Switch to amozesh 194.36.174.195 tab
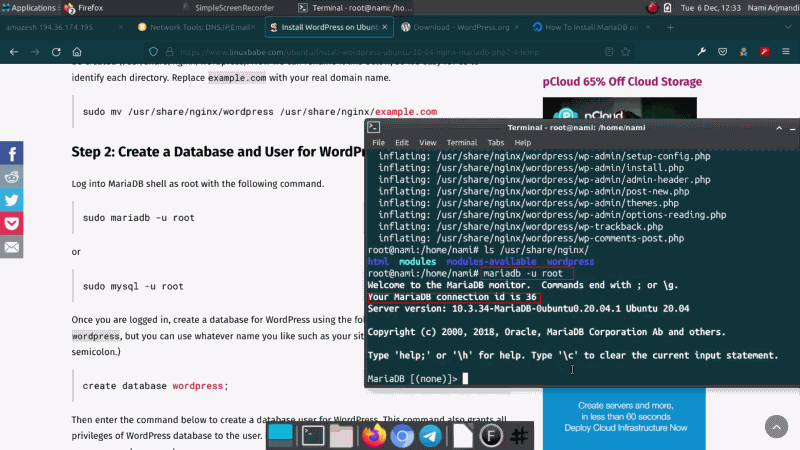This screenshot has height=450, width=800. 64,28
